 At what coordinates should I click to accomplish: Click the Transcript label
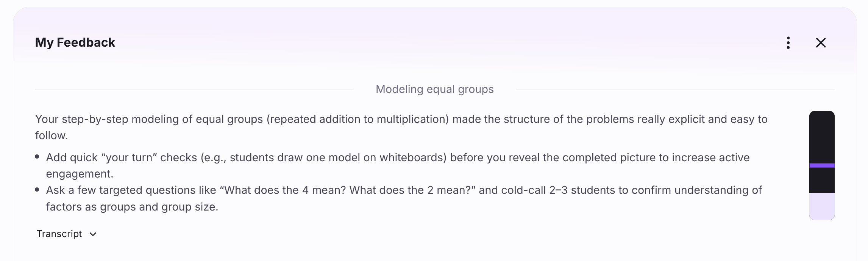click(59, 234)
